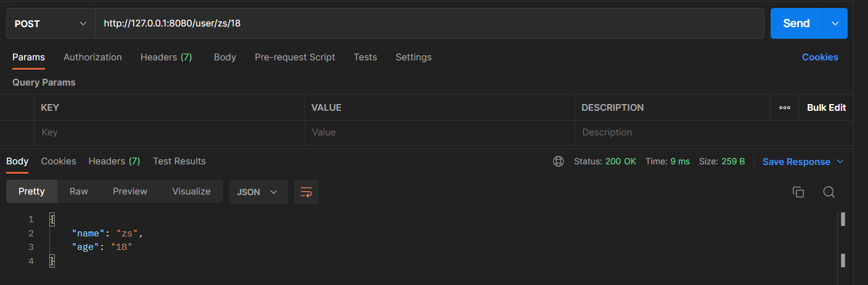
Task: Open the POST method dropdown
Action: click(51, 23)
